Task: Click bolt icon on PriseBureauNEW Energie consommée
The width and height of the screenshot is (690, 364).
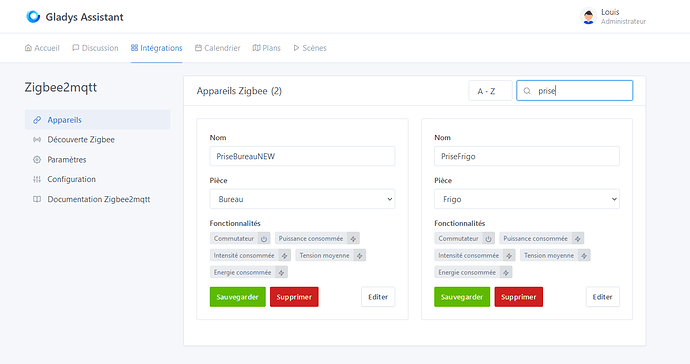Action: [282, 272]
